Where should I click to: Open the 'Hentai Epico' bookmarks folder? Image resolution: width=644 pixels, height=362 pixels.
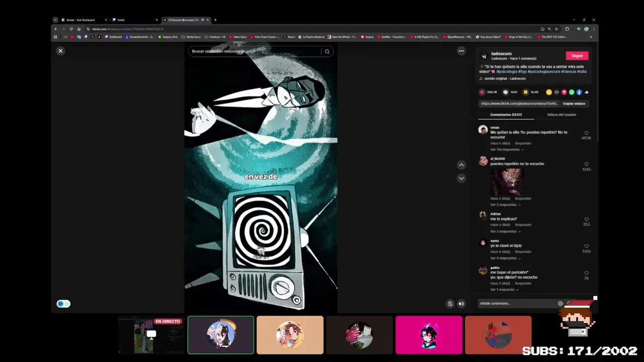[x=191, y=37]
